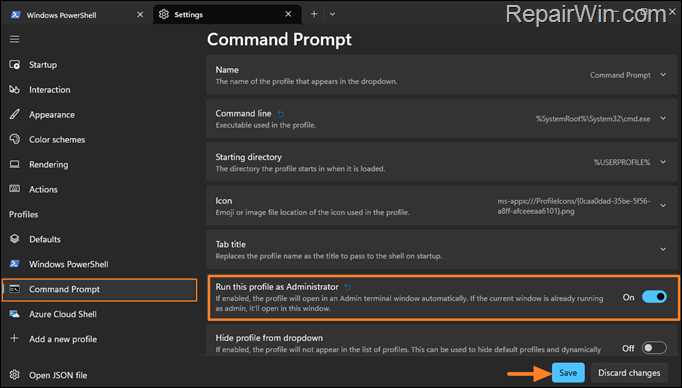Click Discard changes button
Screen dimensions: 682x388
629,373
